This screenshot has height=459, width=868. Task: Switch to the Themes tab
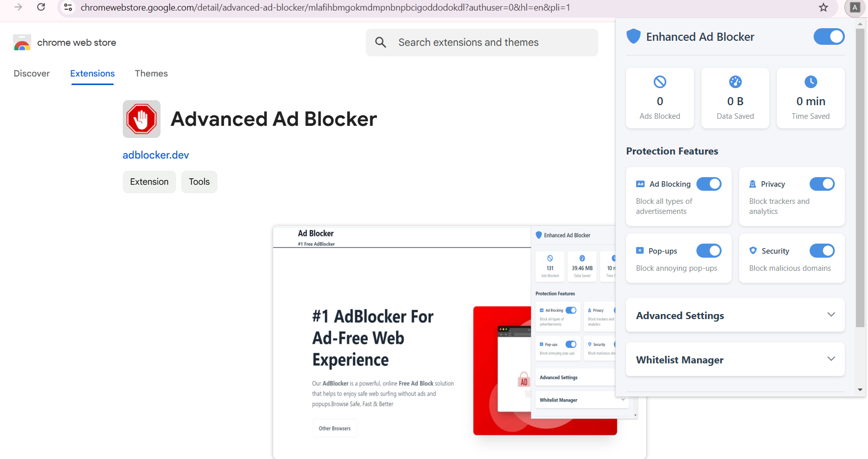tap(151, 73)
